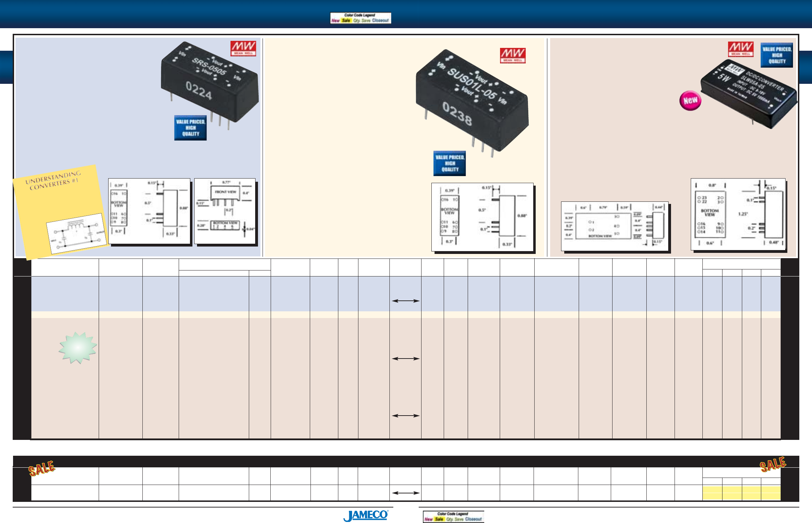The height and width of the screenshot is (523, 812).
Task: Open the Jameco logo at page bottom
Action: pos(366,515)
